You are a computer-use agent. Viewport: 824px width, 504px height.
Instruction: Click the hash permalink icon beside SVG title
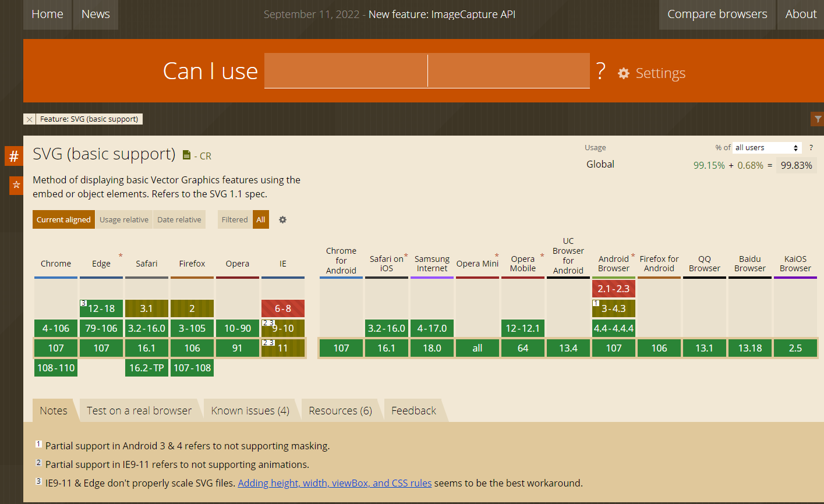pos(14,156)
